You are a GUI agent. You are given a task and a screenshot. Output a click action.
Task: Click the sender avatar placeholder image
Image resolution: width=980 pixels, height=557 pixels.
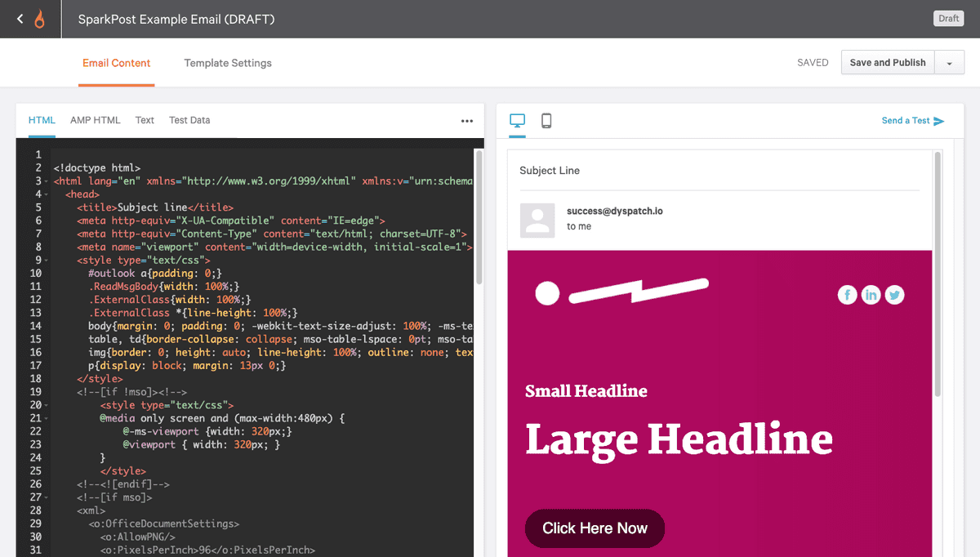537,221
